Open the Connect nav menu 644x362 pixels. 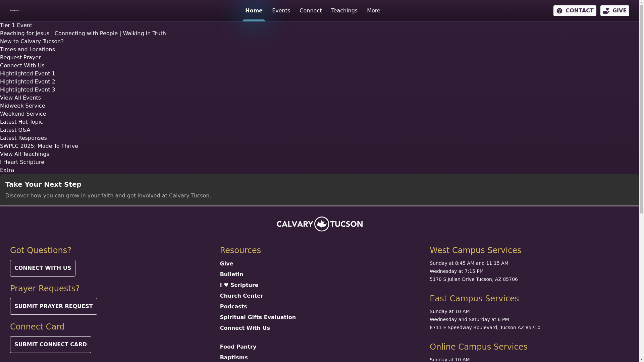[x=311, y=11]
